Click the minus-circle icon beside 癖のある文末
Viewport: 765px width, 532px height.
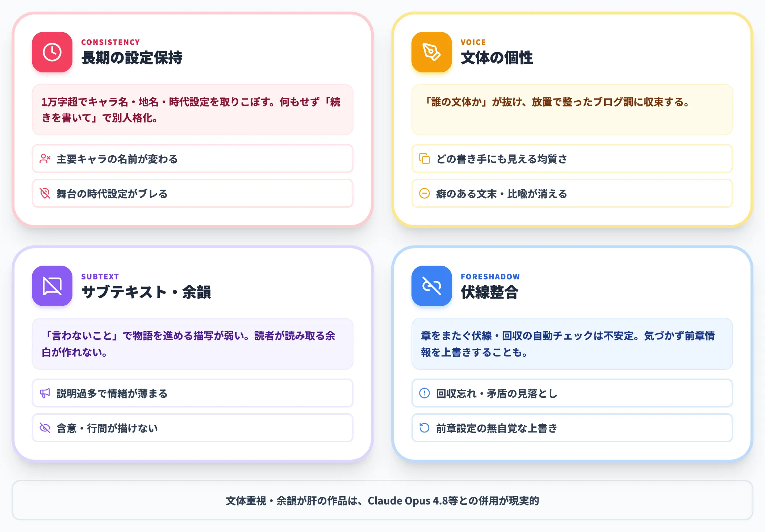click(425, 193)
